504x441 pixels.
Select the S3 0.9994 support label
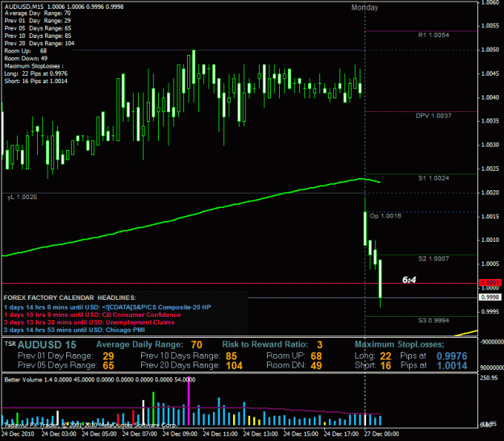(433, 320)
